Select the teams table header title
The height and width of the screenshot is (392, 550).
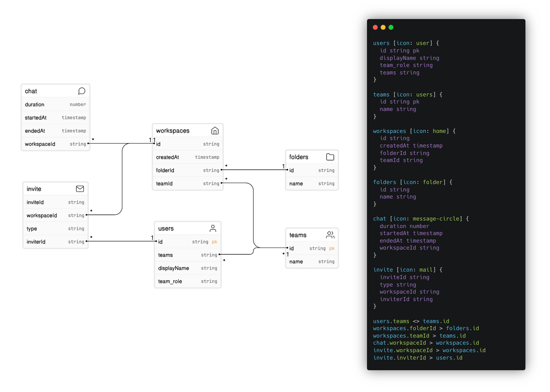coord(298,235)
